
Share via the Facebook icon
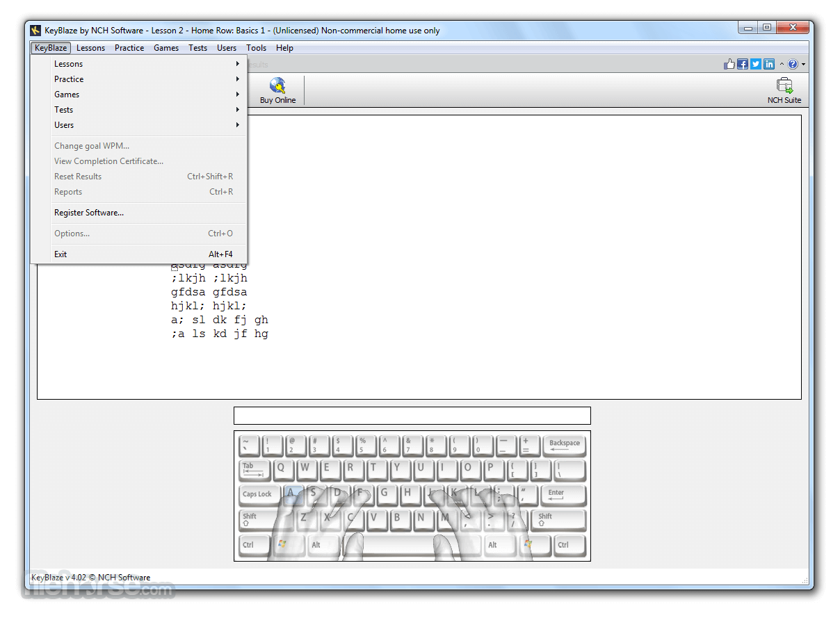click(743, 64)
